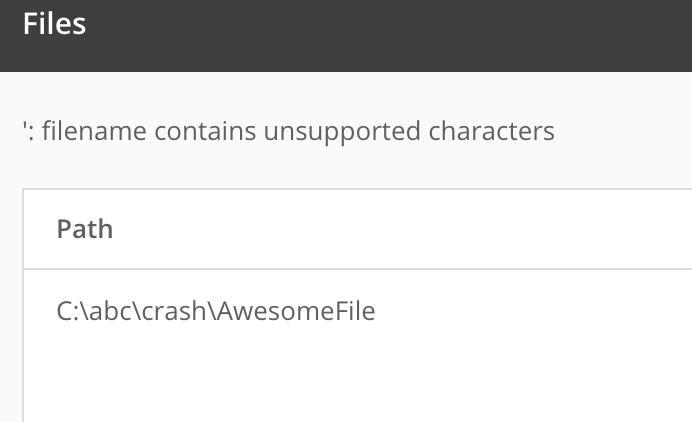Click the unsupported characters error message
The image size is (692, 422).
tap(288, 131)
